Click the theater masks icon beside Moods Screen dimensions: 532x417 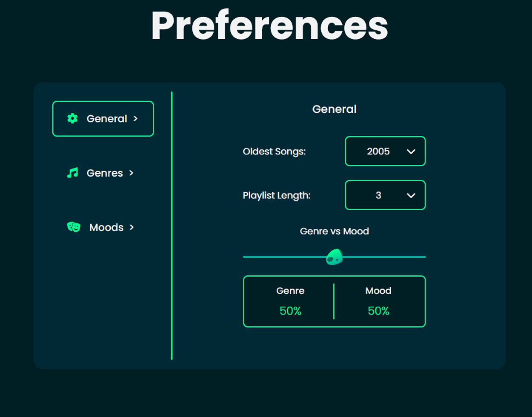[74, 227]
